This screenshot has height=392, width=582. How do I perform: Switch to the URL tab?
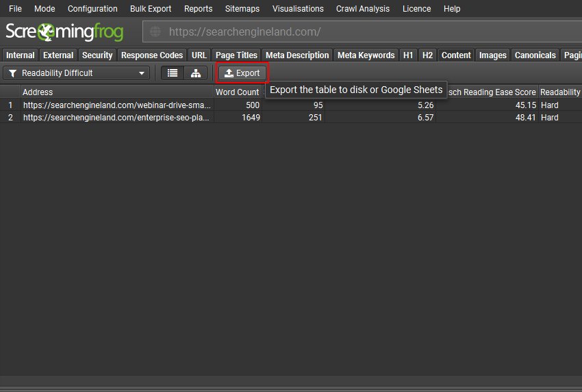click(199, 55)
